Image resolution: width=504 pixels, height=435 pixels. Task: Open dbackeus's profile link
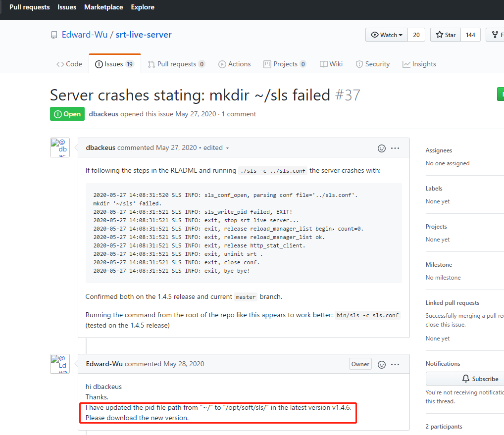click(103, 114)
